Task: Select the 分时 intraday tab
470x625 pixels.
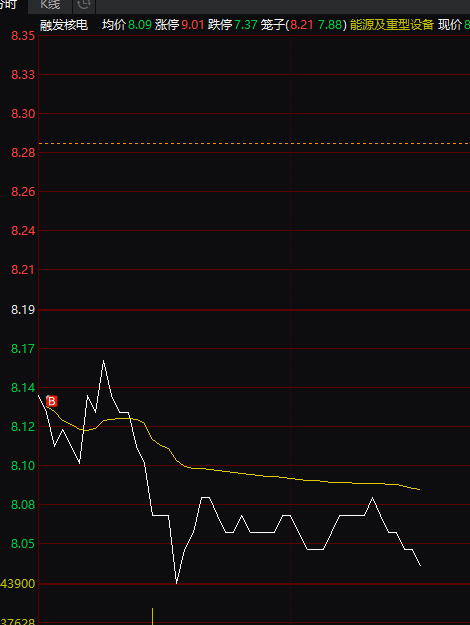Action: [8, 5]
